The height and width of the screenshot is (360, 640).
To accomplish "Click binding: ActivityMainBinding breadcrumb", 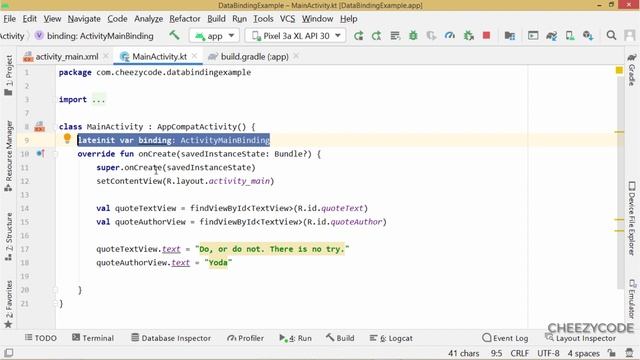I will coord(94,36).
